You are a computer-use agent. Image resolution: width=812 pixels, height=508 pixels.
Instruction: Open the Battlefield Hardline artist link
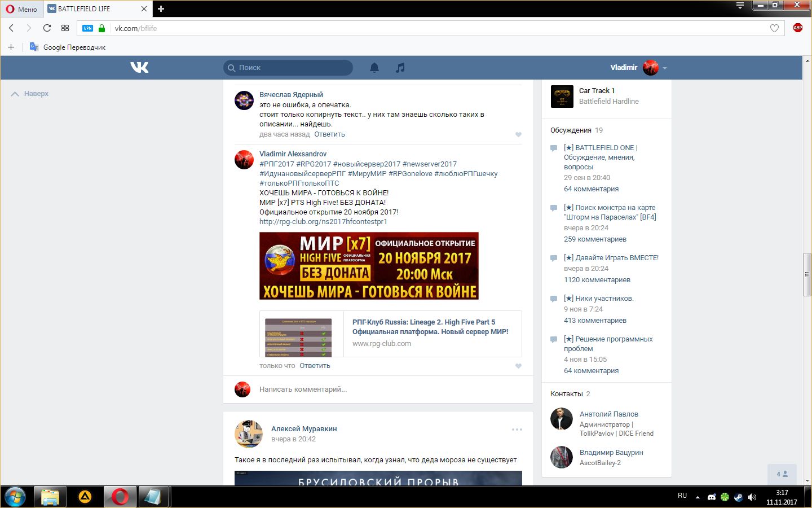[608, 102]
